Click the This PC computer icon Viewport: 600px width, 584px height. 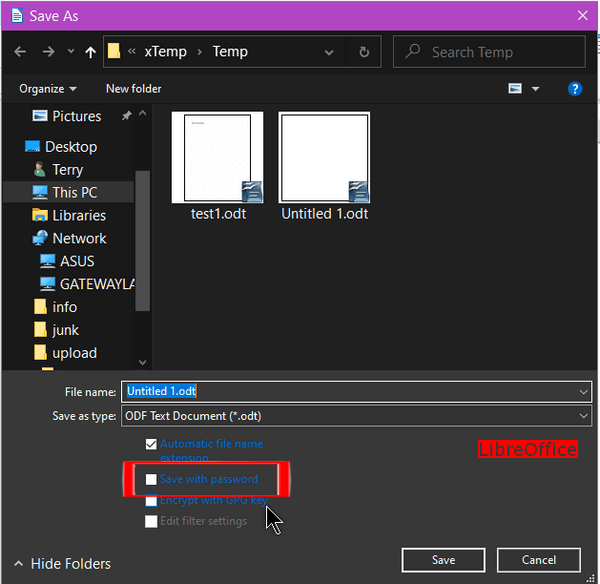coord(40,192)
